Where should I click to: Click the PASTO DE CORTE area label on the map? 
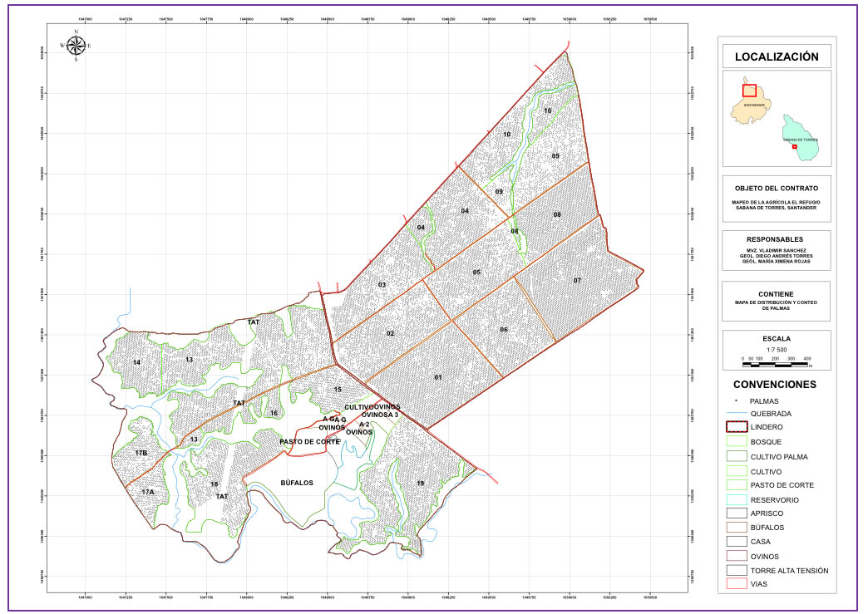point(309,441)
